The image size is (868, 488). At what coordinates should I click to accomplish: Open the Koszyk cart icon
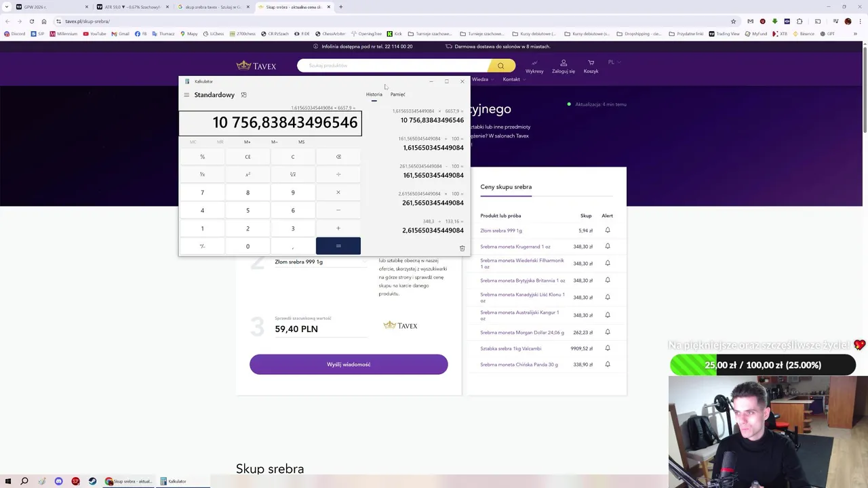tap(591, 66)
